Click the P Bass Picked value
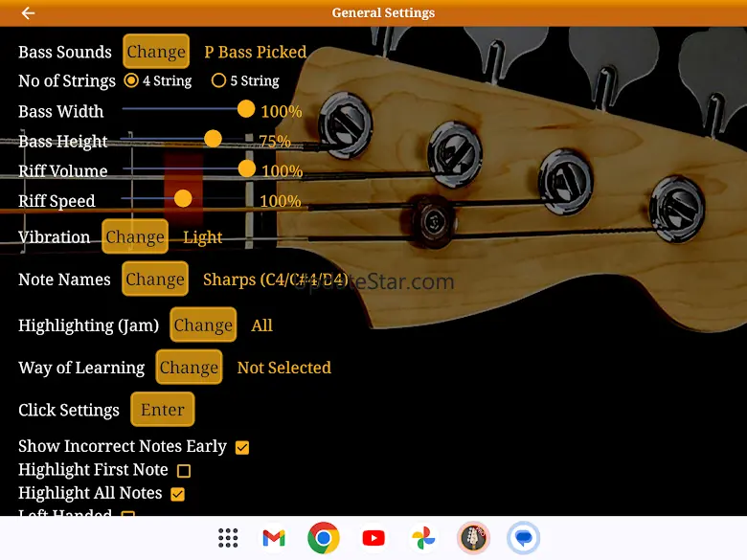The width and height of the screenshot is (747, 560). [x=256, y=52]
